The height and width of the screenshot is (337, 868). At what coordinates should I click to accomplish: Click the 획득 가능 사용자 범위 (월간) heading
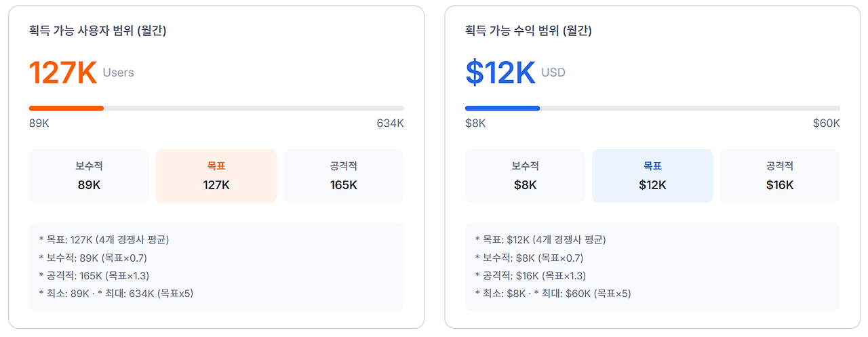98,31
